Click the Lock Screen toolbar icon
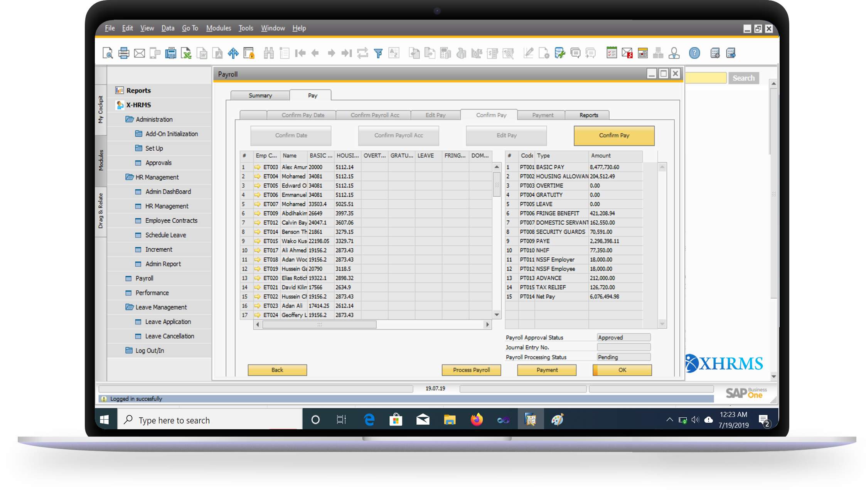 coord(249,53)
